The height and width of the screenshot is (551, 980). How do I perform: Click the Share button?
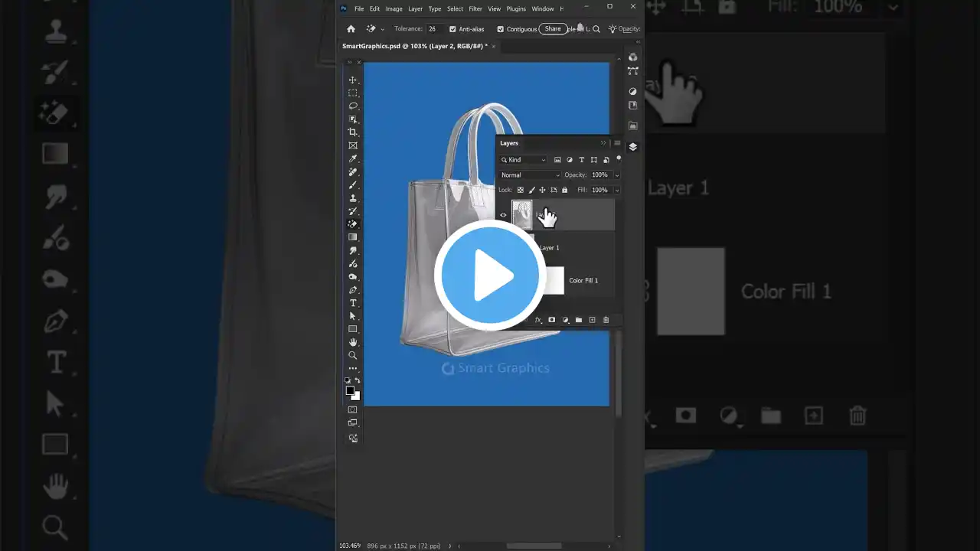point(553,29)
